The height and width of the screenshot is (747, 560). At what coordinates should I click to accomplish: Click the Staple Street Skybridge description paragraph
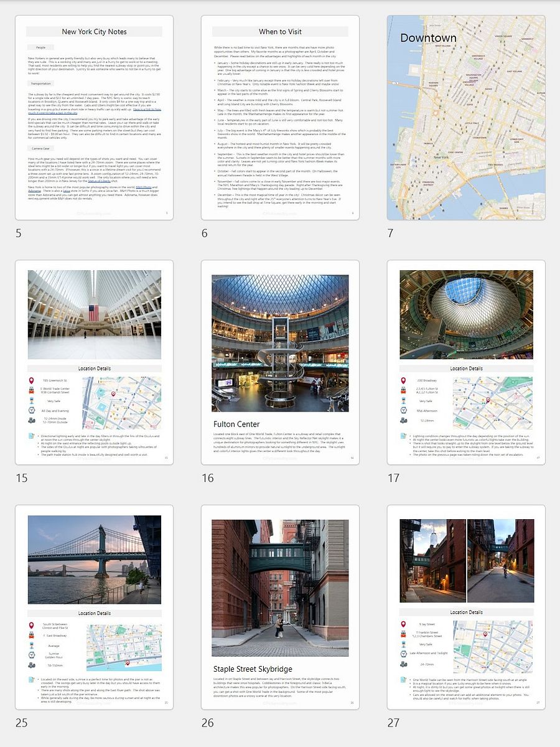tap(279, 687)
